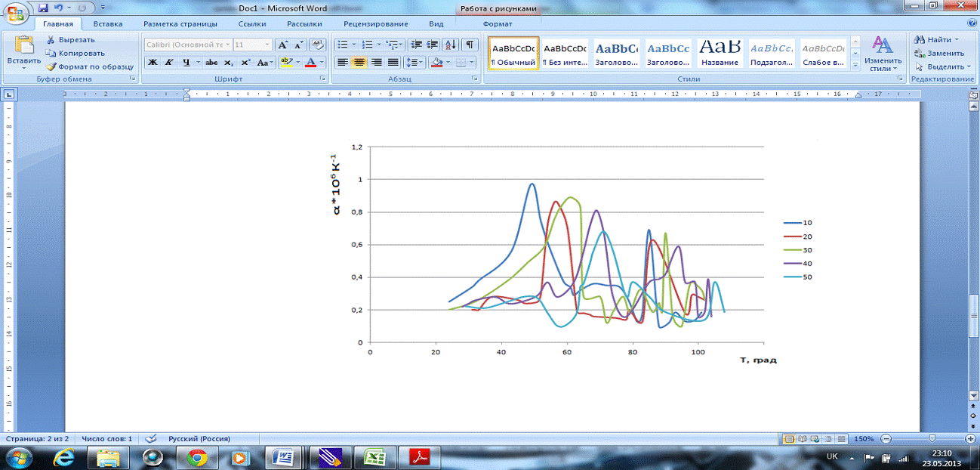Click the zoom slider in status bar

tap(931, 439)
